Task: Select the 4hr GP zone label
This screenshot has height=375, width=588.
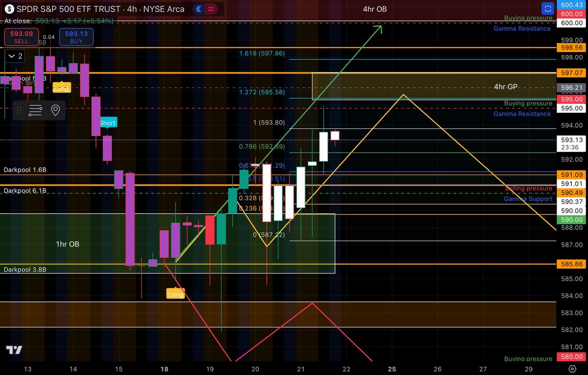Action: point(506,87)
